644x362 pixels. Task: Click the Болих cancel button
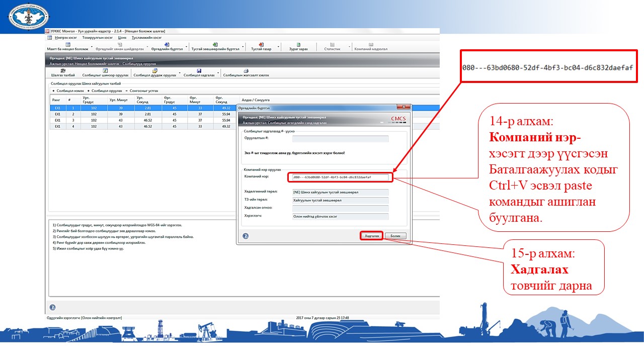pos(395,236)
